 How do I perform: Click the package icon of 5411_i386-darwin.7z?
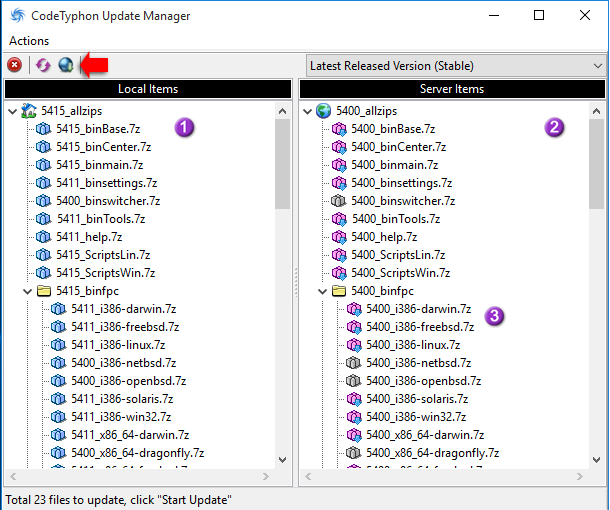tap(58, 309)
